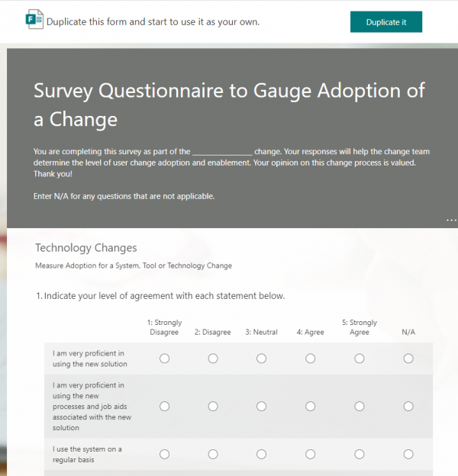Image resolution: width=458 pixels, height=476 pixels.
Task: Select Neutral for proficient using new solution
Action: click(261, 359)
